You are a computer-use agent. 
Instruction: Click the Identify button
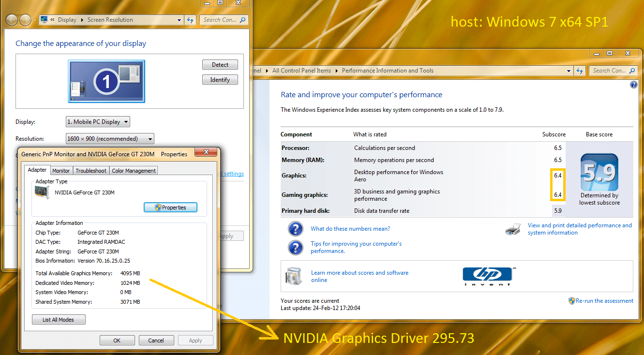220,80
